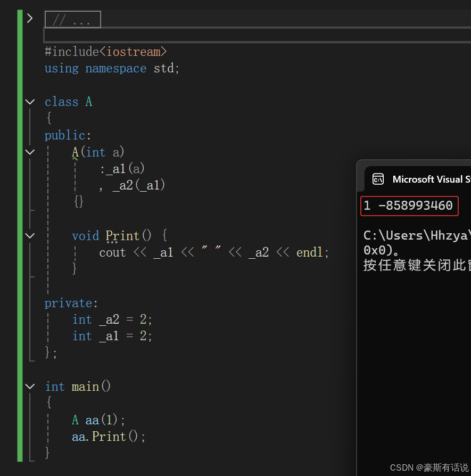This screenshot has height=476, width=471.
Task: Select the Microsoft Visual Studio console tab
Action: click(x=418, y=179)
